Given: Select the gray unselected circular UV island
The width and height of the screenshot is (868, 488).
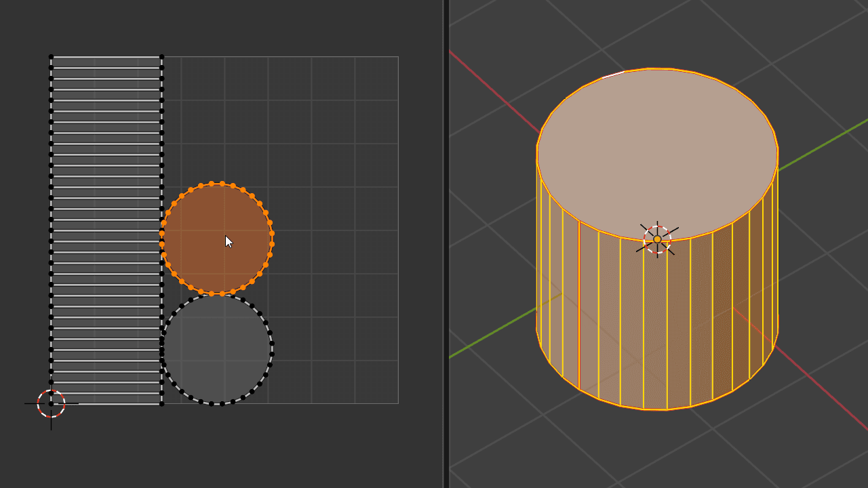Looking at the screenshot, I should 216,349.
